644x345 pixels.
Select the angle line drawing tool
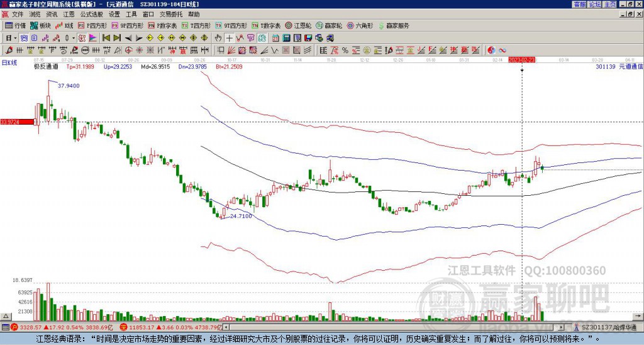point(264,50)
